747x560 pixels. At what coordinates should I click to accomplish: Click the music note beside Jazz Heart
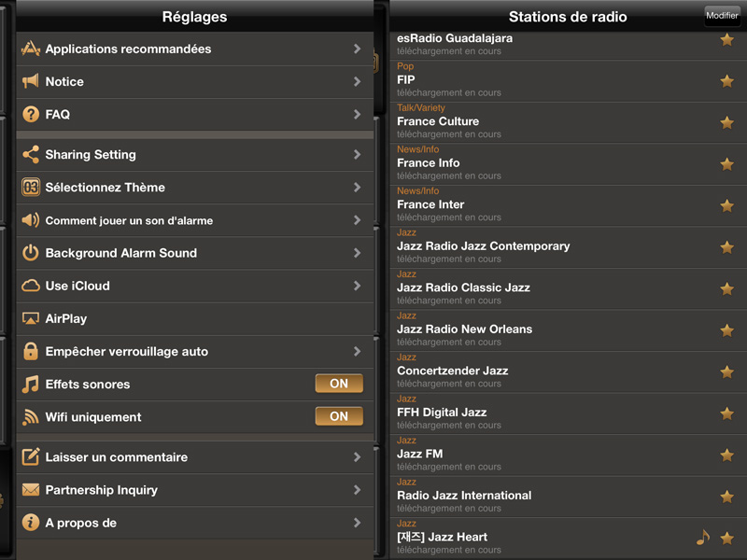(703, 538)
